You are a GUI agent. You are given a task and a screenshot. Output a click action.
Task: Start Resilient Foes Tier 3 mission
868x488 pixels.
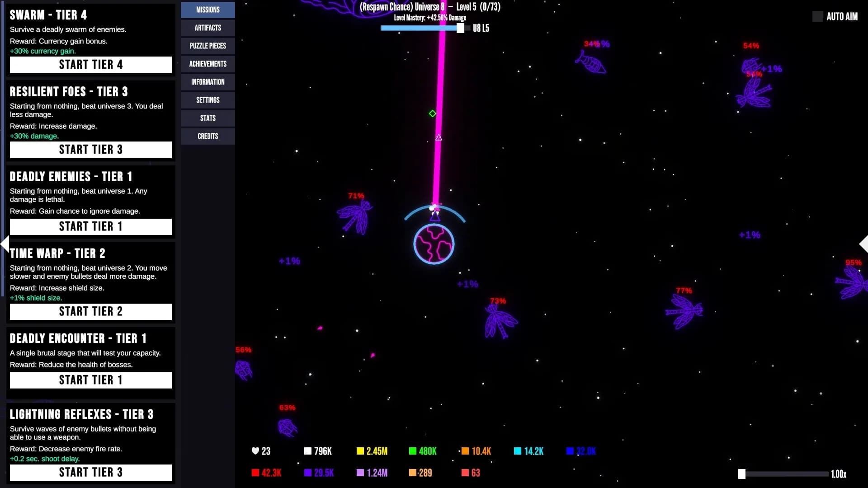(91, 150)
